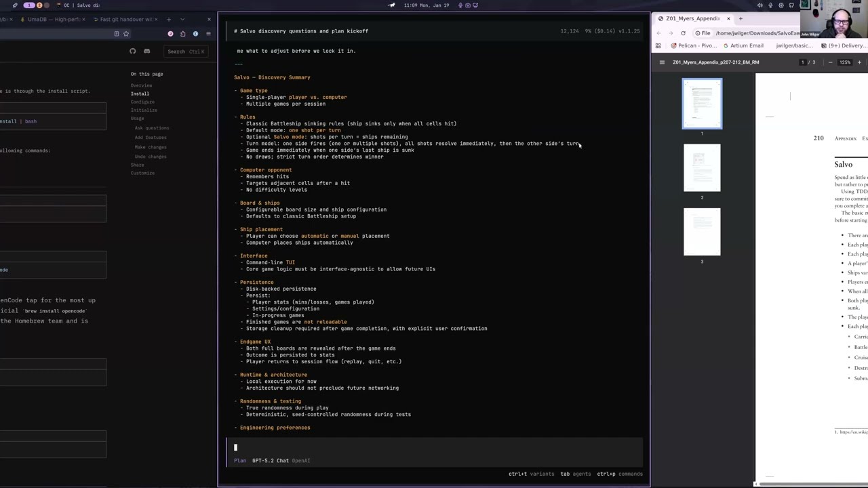The image size is (868, 488).
Task: Click the Chrome address bar file path
Action: [757, 33]
